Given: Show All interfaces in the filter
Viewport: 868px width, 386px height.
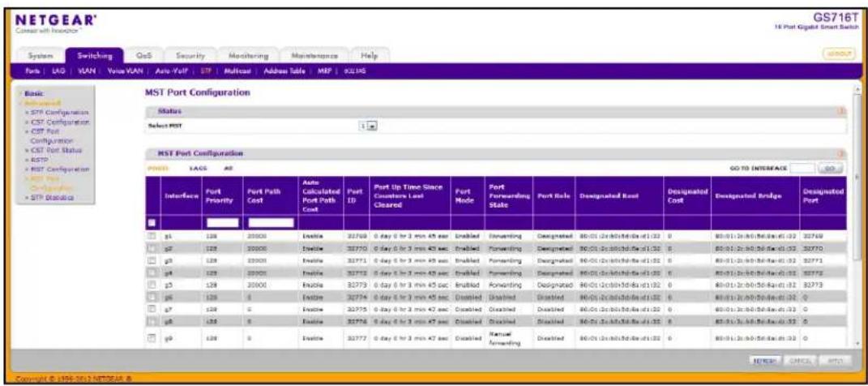Looking at the screenshot, I should (x=228, y=167).
